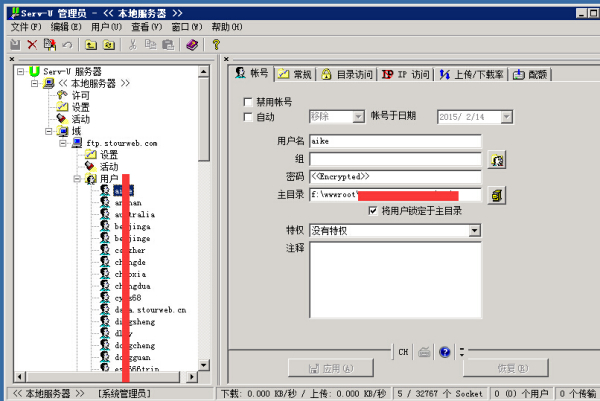Open the 文件(F) menu
The height and width of the screenshot is (401, 600).
[26, 27]
